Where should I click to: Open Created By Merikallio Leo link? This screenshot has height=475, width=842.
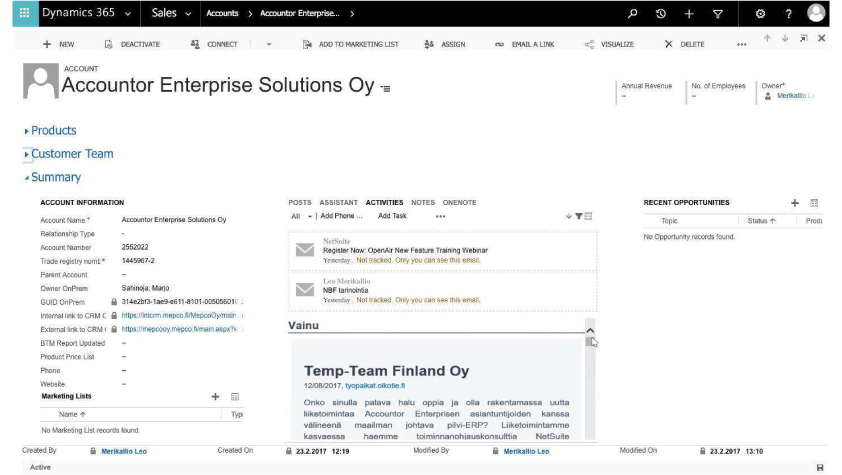pyautogui.click(x=124, y=451)
